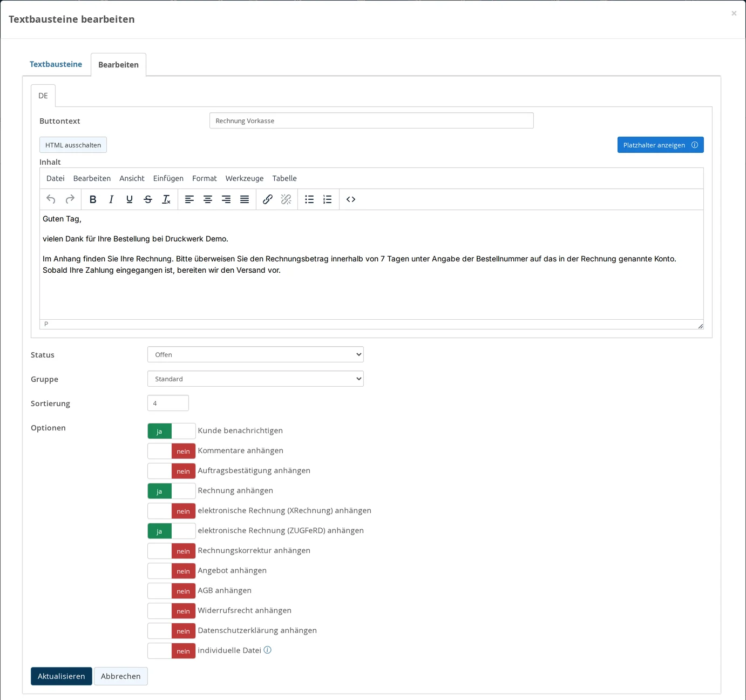The width and height of the screenshot is (746, 700).
Task: Close the Textbausteine bearbeiten dialog
Action: 734,14
